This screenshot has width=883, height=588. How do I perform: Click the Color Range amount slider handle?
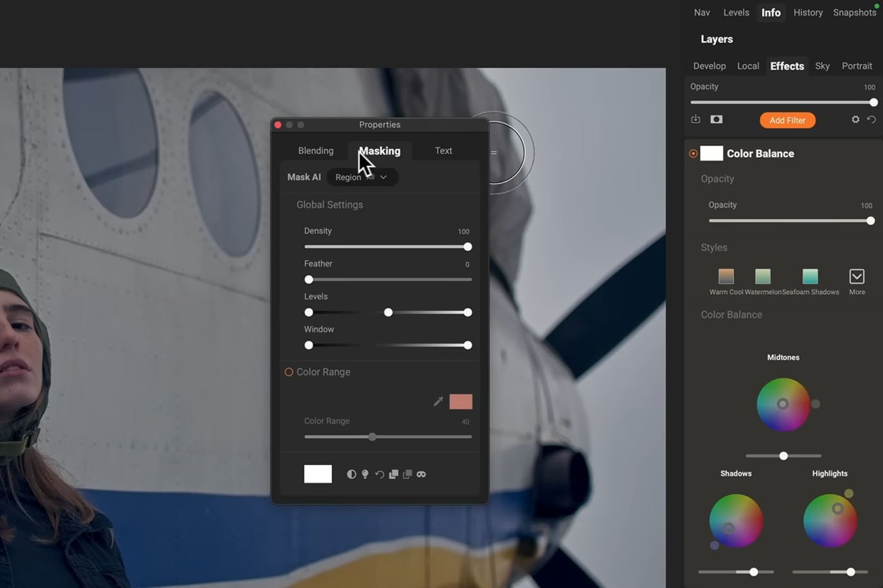click(x=372, y=436)
